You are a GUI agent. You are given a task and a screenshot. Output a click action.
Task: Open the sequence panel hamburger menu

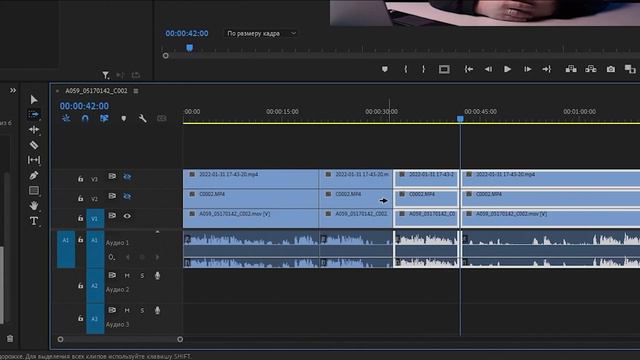point(136,91)
